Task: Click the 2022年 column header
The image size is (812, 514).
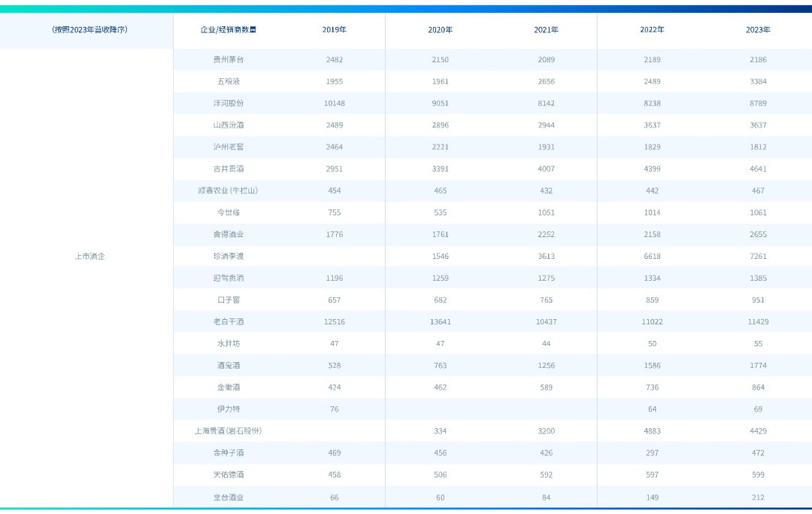Action: 652,29
